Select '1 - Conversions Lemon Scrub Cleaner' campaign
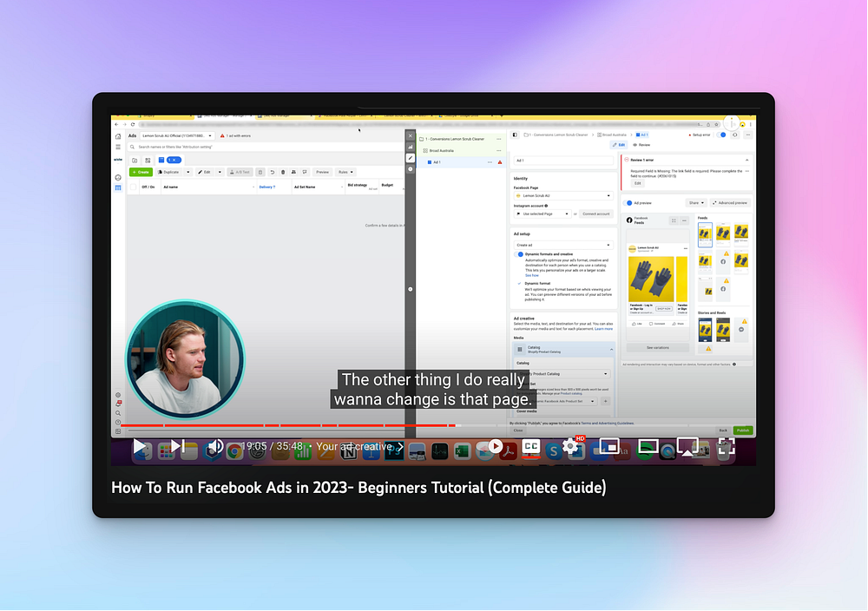Viewport: 868px width, 611px height. [455, 139]
